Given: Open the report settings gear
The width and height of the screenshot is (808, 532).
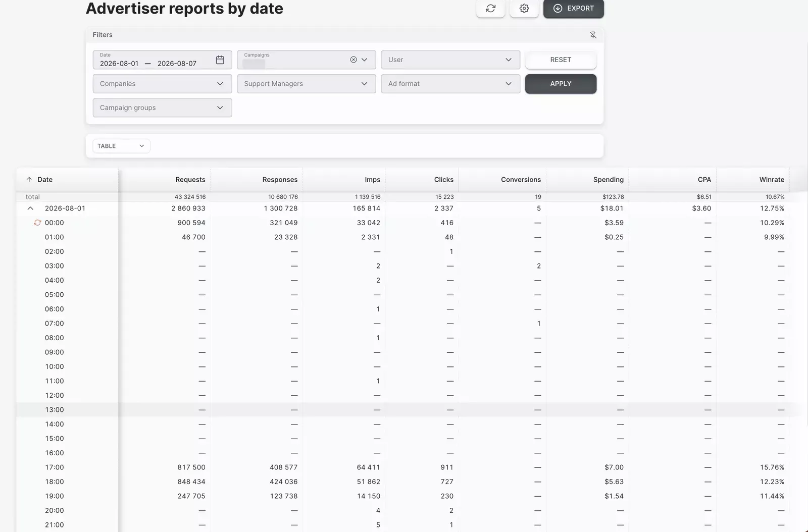Looking at the screenshot, I should click(524, 9).
